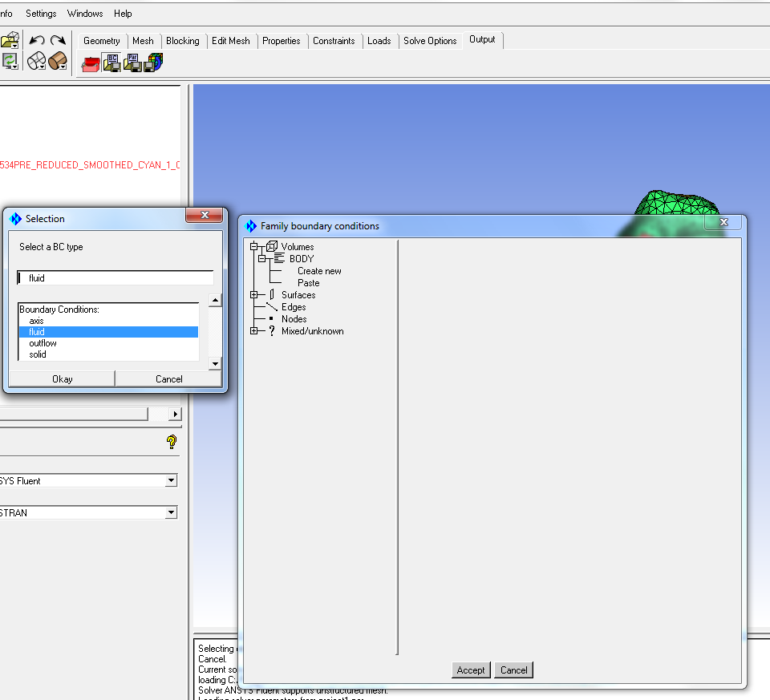The height and width of the screenshot is (700, 770).
Task: Open the NASTRAN dropdown arrow
Action: click(x=171, y=512)
